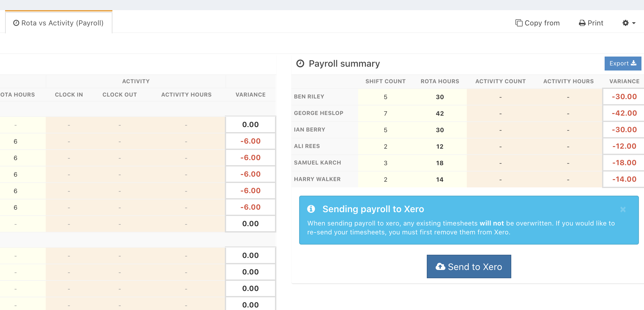Click Send to Xero button
644x310 pixels.
tap(469, 266)
